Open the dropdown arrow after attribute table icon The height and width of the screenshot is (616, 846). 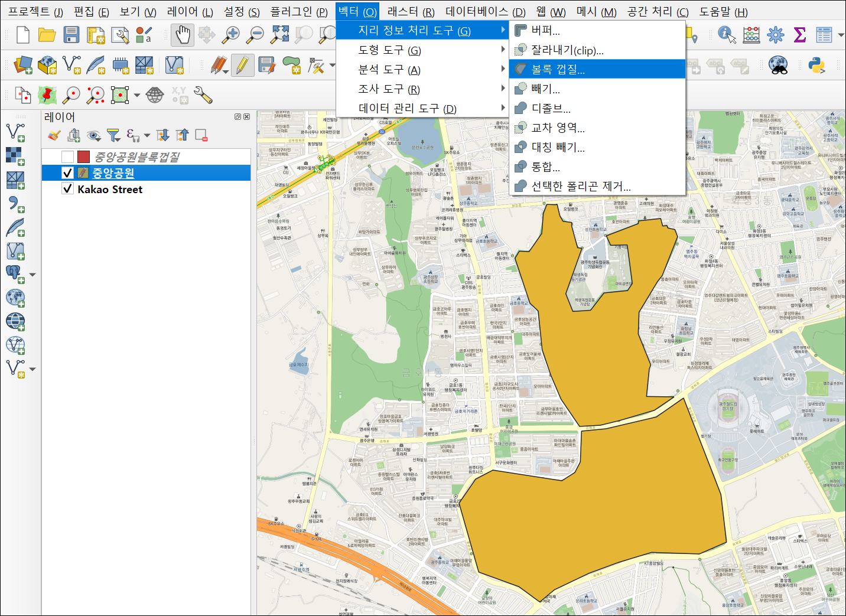841,35
